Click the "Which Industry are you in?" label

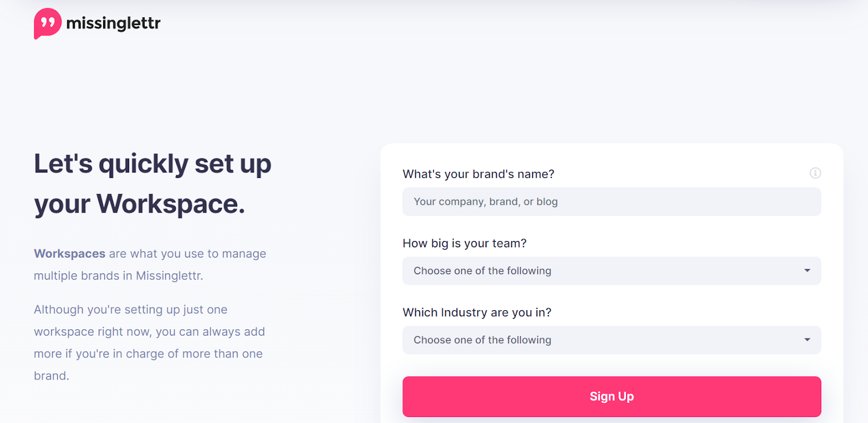point(477,312)
